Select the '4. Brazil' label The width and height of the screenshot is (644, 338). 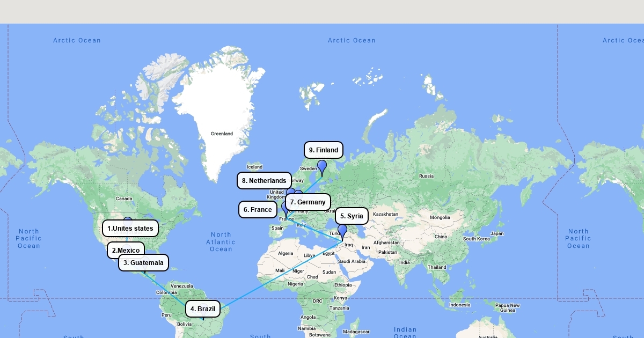[x=203, y=309]
